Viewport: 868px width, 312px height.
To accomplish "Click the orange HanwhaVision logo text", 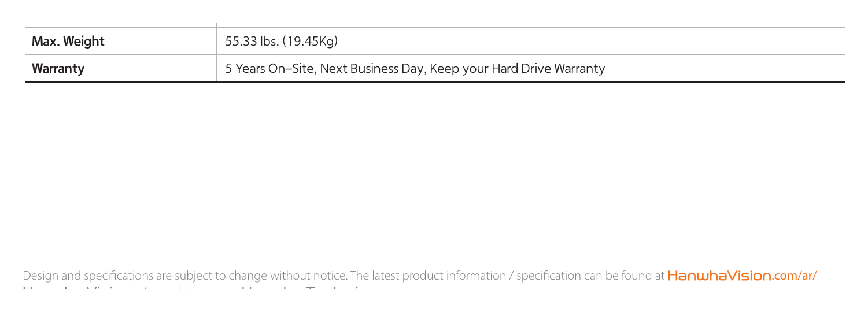I will pyautogui.click(x=719, y=276).
